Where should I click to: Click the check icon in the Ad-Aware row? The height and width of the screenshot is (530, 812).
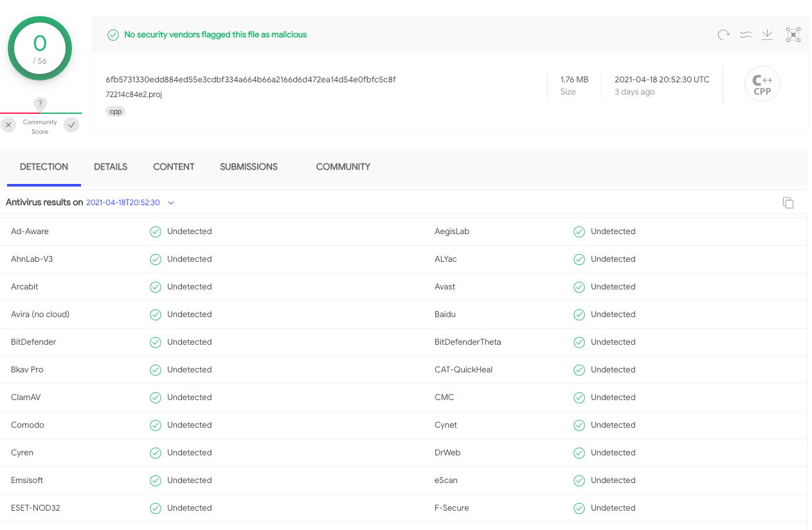pyautogui.click(x=156, y=232)
